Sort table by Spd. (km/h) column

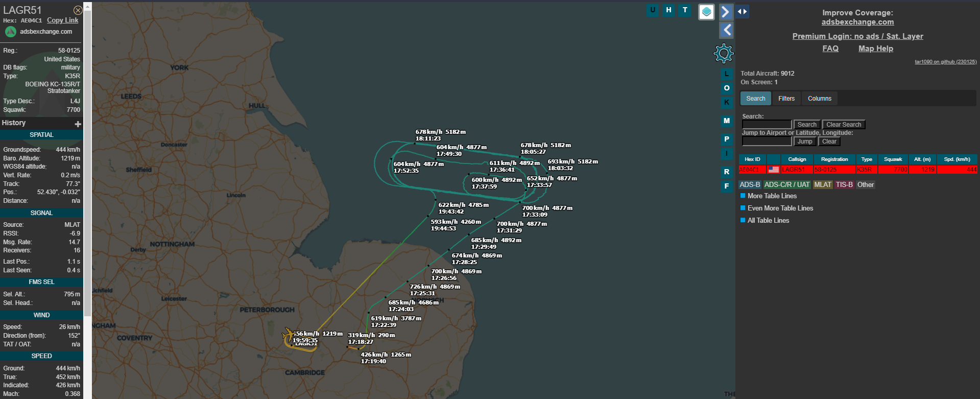click(957, 159)
